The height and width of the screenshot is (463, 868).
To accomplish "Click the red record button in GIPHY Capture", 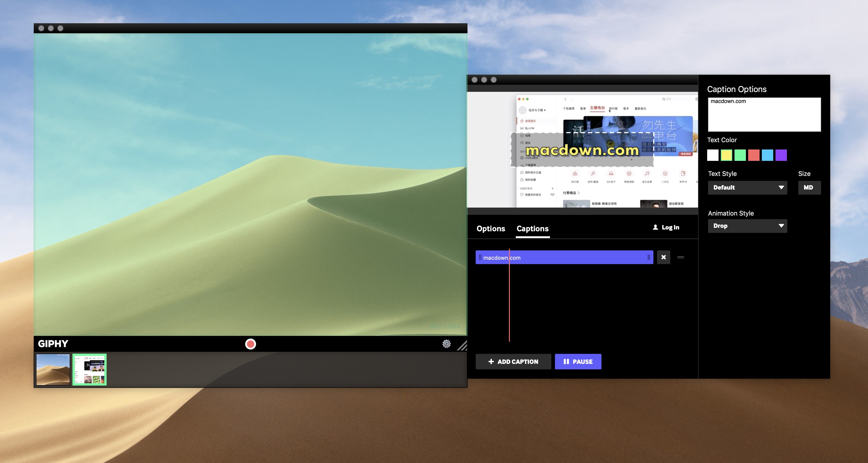I will 250,344.
